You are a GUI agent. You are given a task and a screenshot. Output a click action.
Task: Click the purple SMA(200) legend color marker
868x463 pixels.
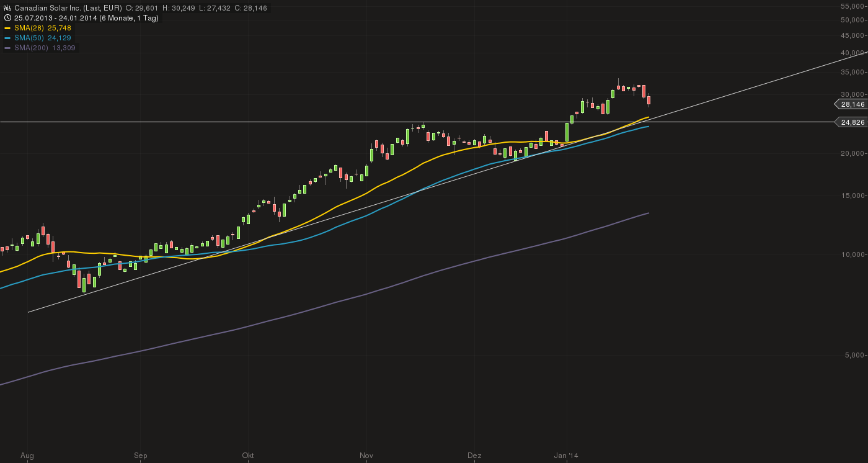tap(7, 48)
